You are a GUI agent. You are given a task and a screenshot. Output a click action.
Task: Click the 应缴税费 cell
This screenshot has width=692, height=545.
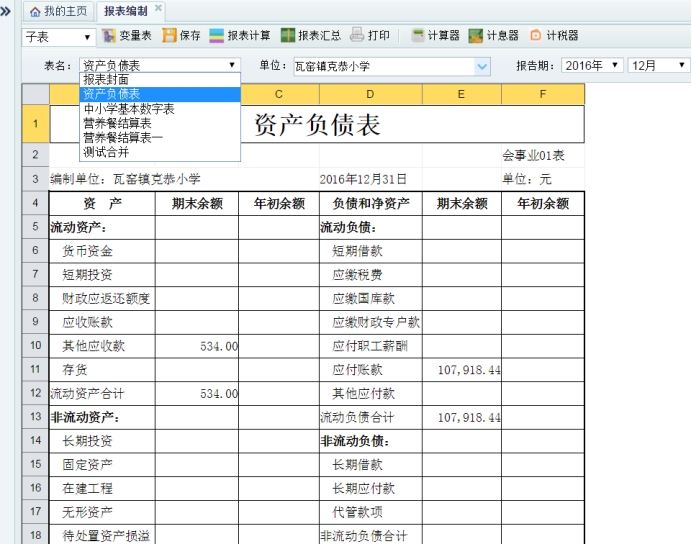(x=370, y=275)
